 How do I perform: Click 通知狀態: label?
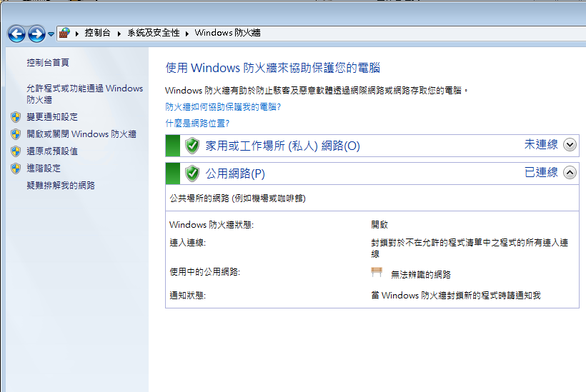coord(188,296)
